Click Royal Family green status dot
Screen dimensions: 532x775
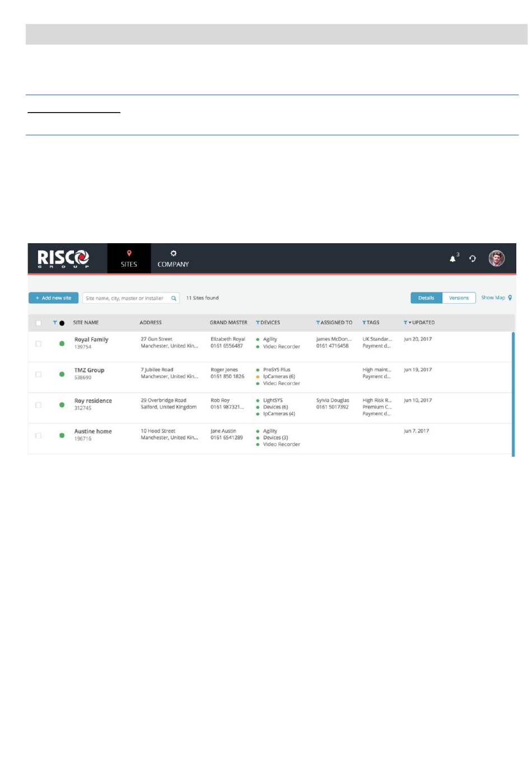click(x=62, y=344)
